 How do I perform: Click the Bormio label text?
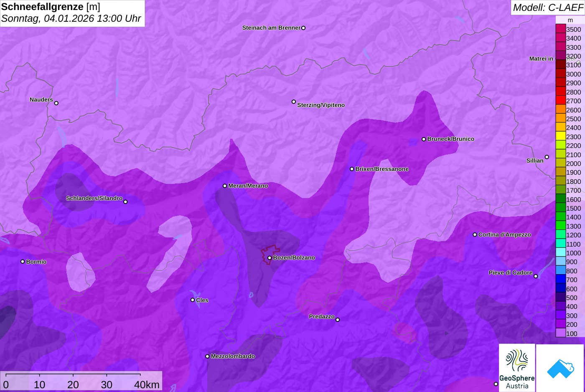[x=36, y=262]
